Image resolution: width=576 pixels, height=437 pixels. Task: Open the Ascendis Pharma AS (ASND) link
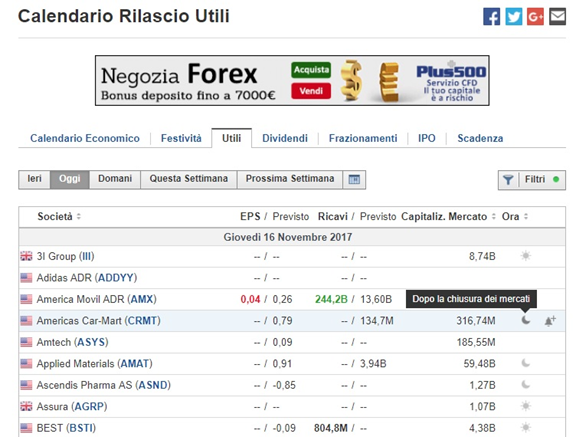pos(104,385)
